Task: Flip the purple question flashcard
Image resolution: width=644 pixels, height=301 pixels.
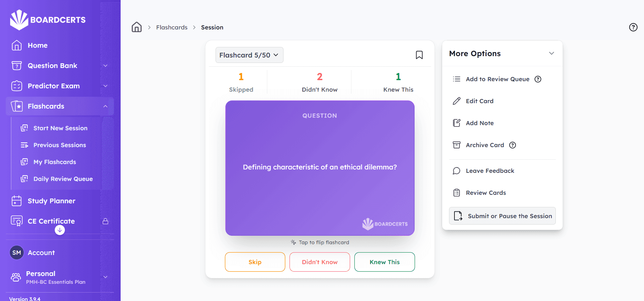Action: pyautogui.click(x=320, y=168)
